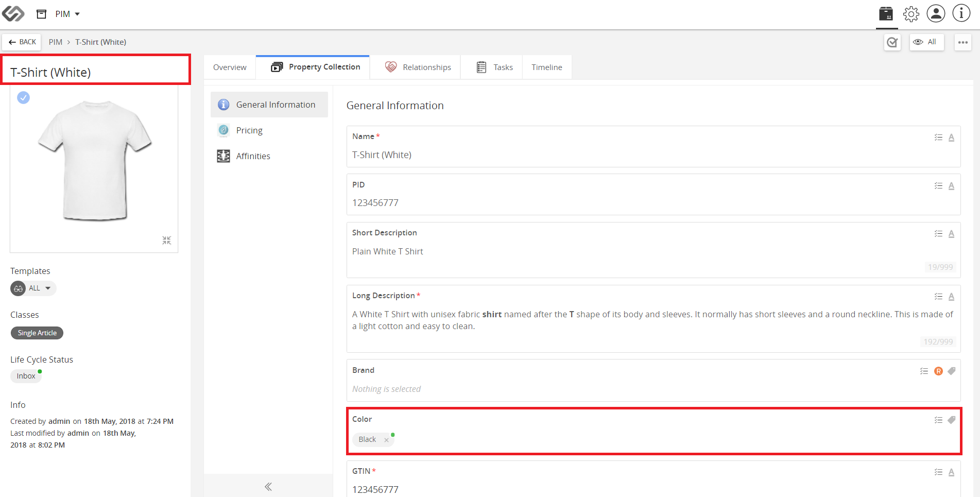Click the refresh check icon near All
980x497 pixels.
892,42
